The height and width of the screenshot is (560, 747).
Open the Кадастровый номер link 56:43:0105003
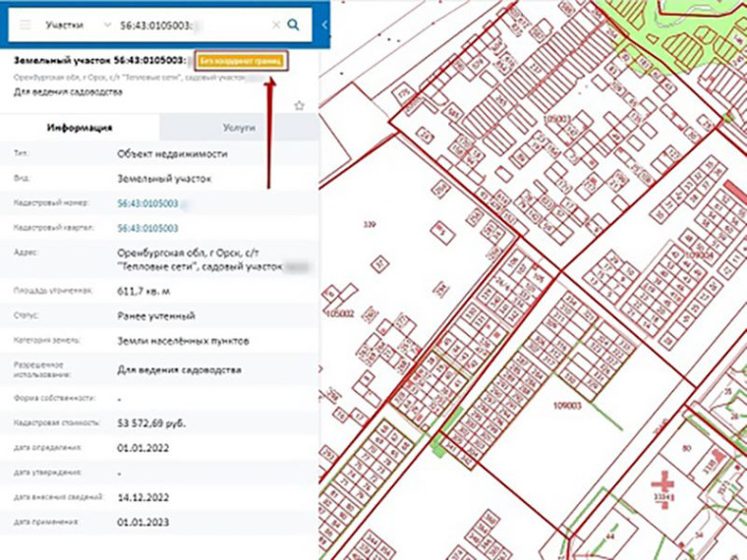(147, 203)
